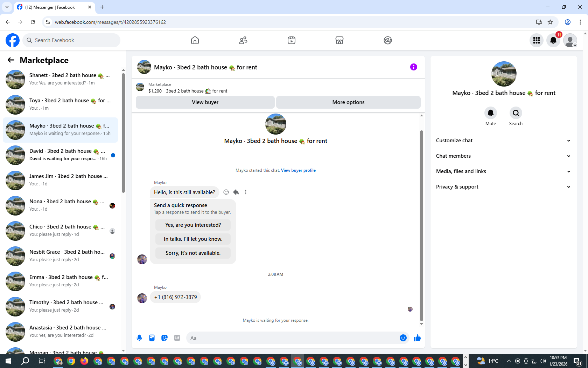Click the View buyer button
The width and height of the screenshot is (588, 368).
tap(205, 102)
